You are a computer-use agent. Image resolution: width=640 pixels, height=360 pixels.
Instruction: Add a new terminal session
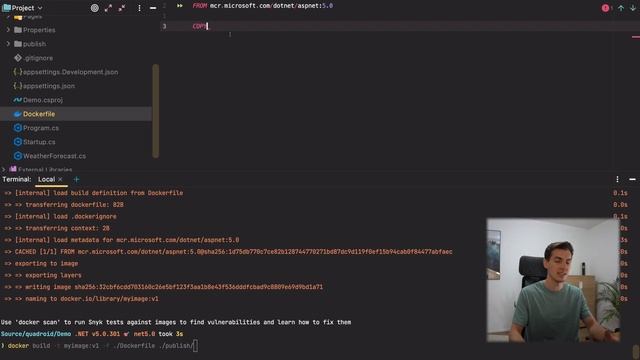[76, 179]
